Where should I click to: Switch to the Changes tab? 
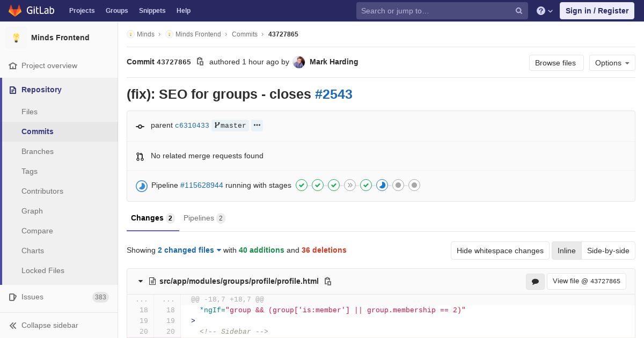pos(153,218)
